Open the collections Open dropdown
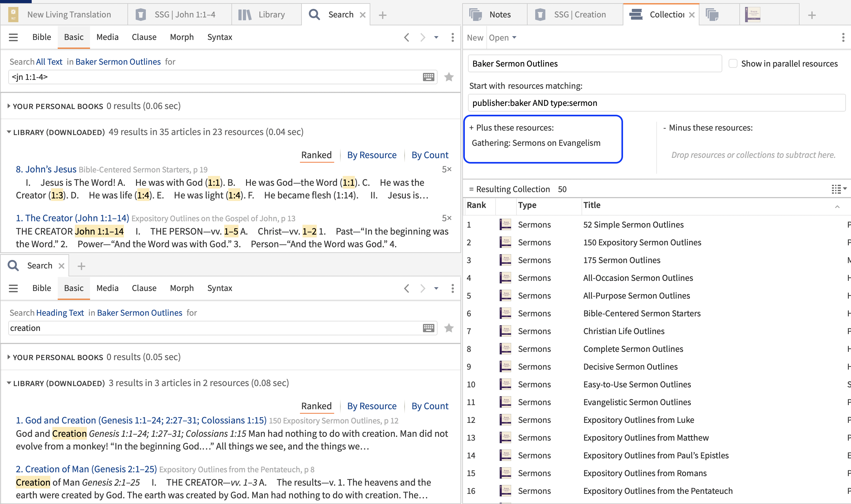Viewport: 851px width, 504px height. click(x=503, y=37)
